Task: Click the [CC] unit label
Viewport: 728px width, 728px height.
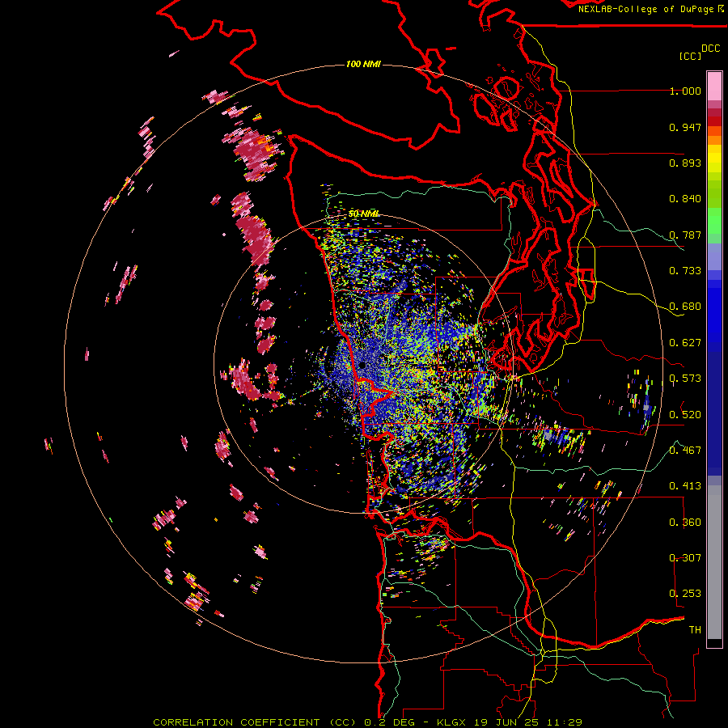Action: (691, 56)
